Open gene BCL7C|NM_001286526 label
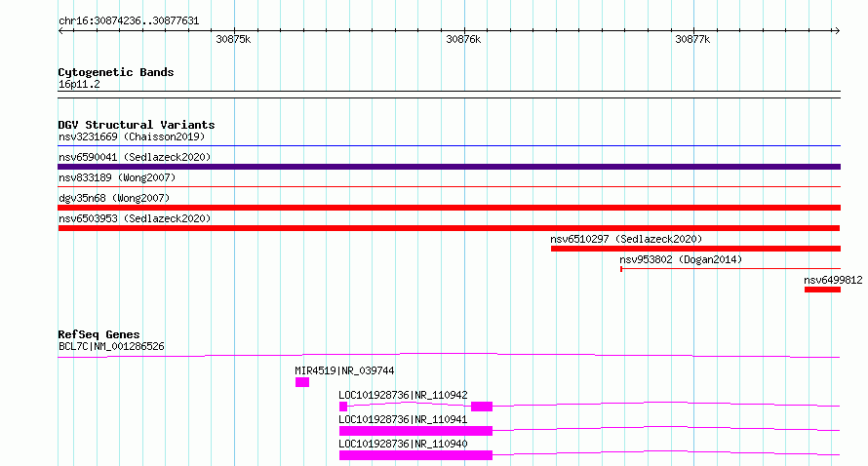Screen dimensions: 868x466 [111, 346]
